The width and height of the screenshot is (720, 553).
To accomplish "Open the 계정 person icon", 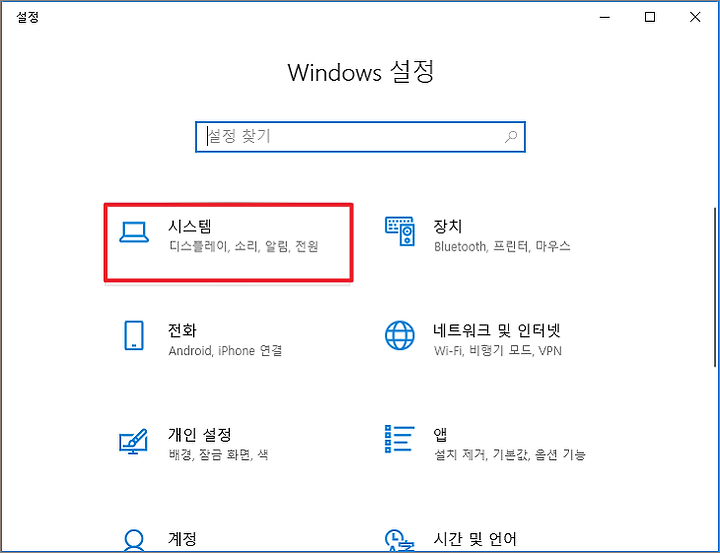I will 134,541.
